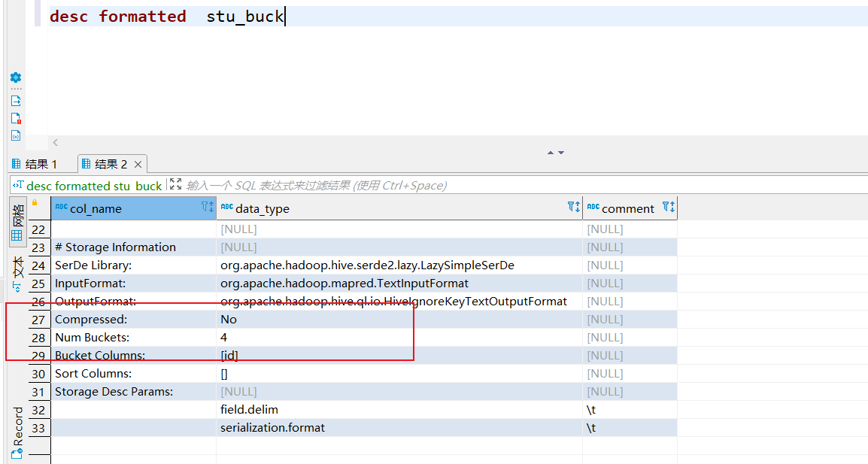Screen dimensions: 868x464
Task: Select the 'serialization.format' cell
Action: click(x=399, y=427)
